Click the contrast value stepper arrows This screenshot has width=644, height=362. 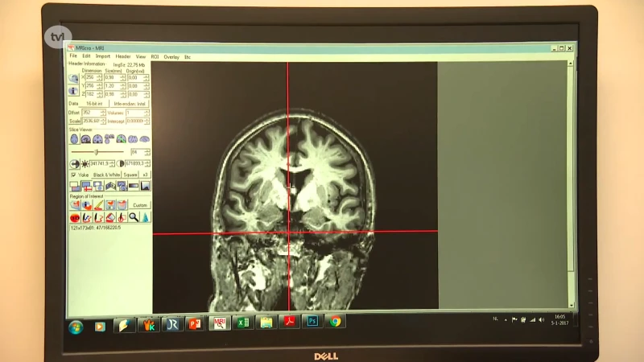click(x=147, y=164)
